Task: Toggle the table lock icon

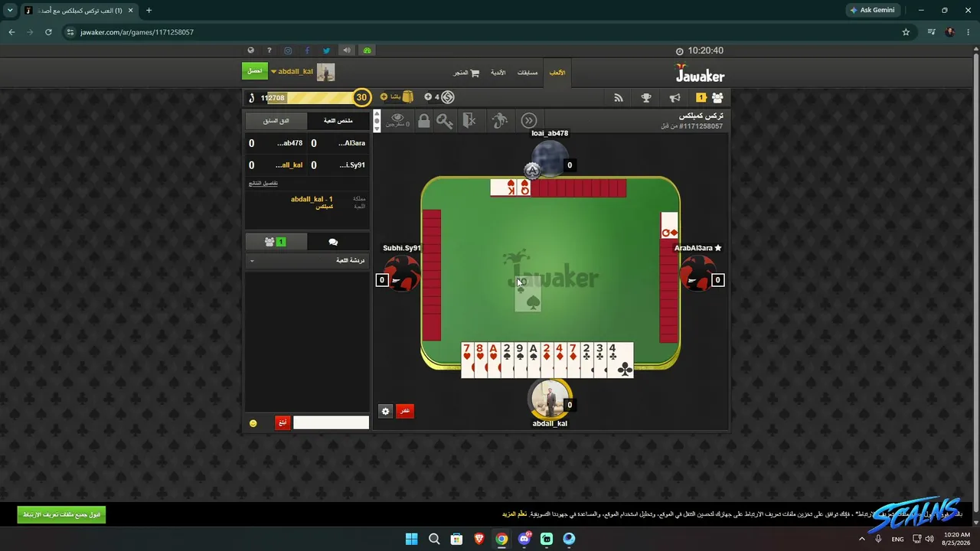Action: click(423, 120)
